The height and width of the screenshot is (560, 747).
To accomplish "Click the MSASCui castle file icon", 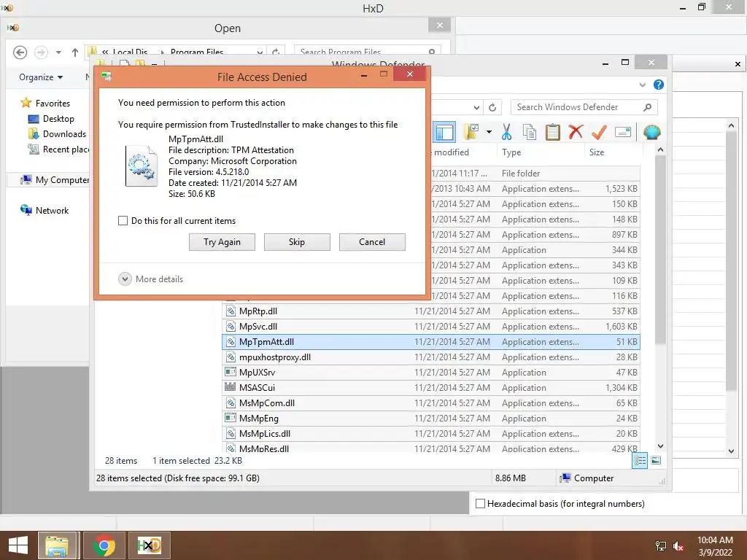I will coord(230,386).
